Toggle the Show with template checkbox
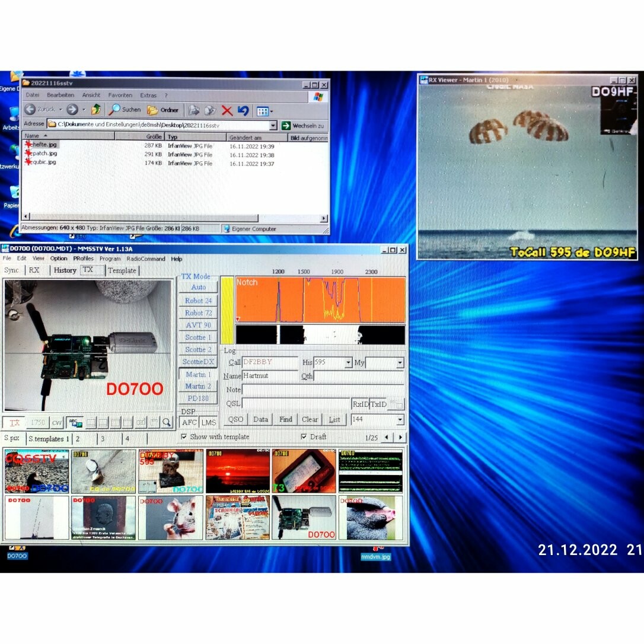This screenshot has height=644, width=644. (184, 437)
